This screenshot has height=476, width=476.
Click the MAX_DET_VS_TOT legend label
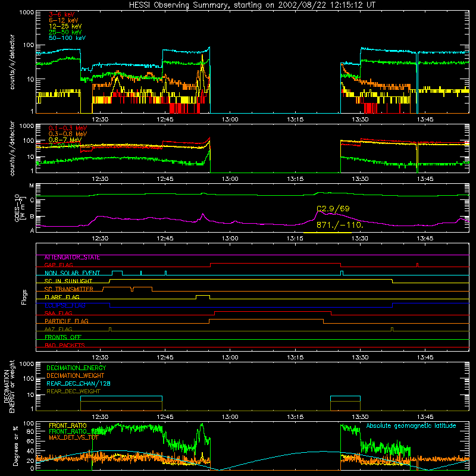click(x=73, y=437)
